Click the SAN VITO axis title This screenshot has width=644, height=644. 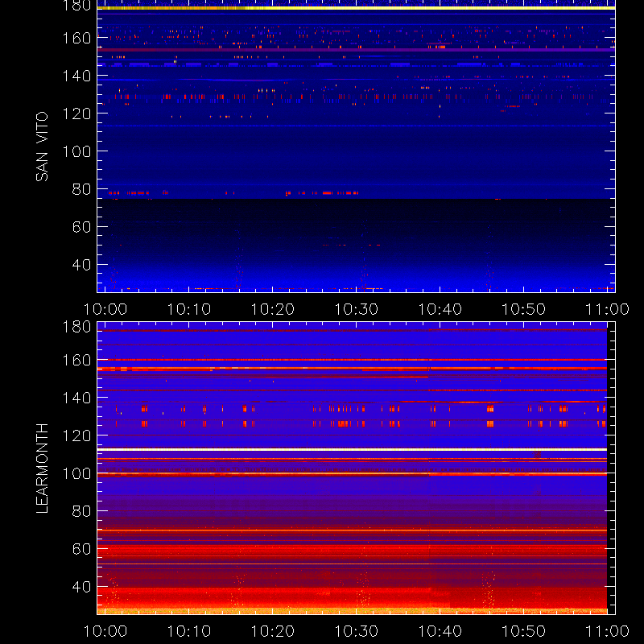click(x=42, y=147)
